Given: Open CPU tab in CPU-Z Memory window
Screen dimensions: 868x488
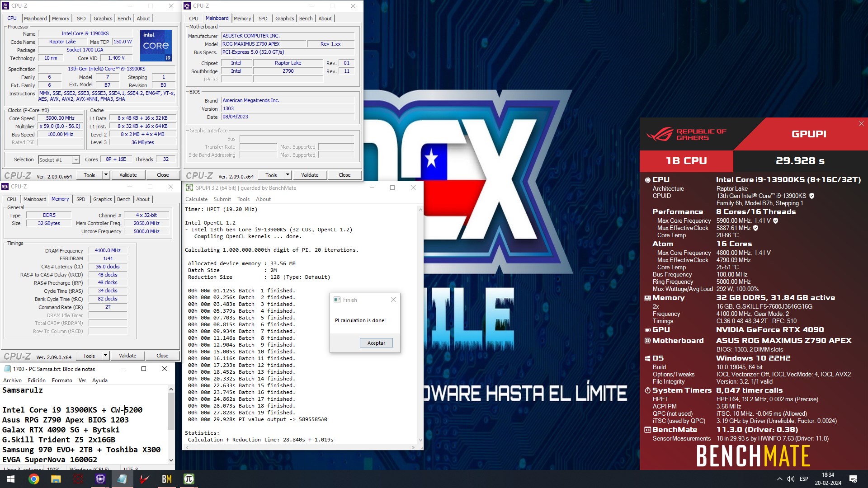Looking at the screenshot, I should [x=11, y=199].
